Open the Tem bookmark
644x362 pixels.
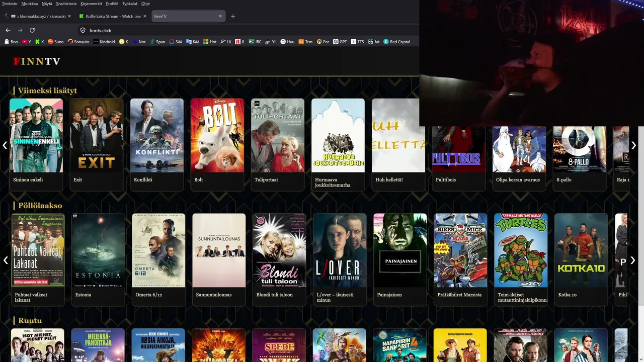(x=305, y=42)
